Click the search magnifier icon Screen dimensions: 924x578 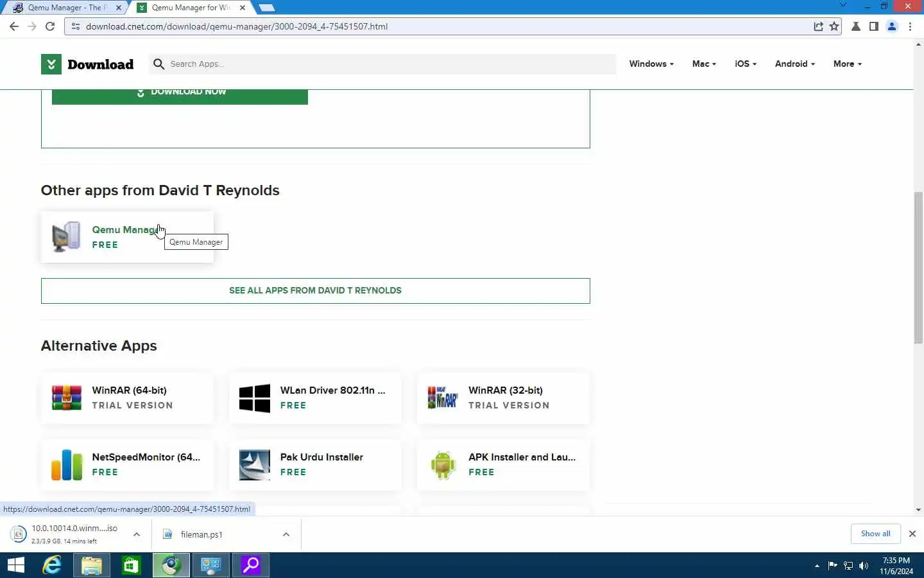pyautogui.click(x=159, y=64)
